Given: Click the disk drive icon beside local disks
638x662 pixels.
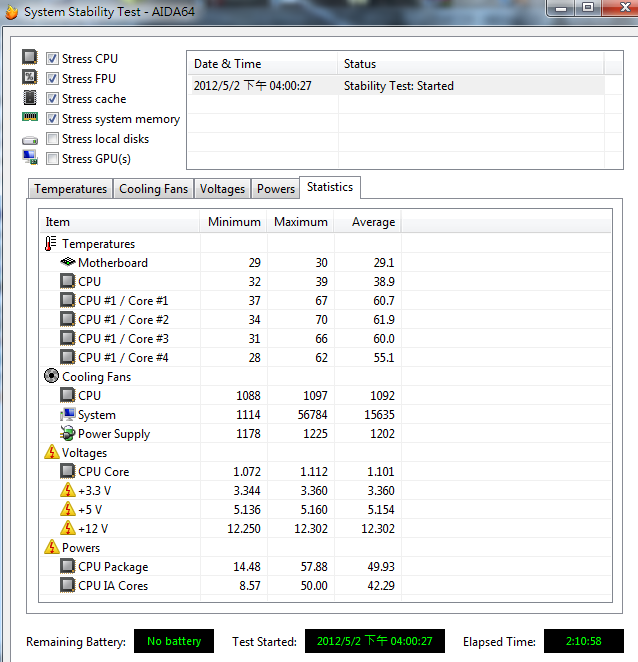Looking at the screenshot, I should [30, 140].
